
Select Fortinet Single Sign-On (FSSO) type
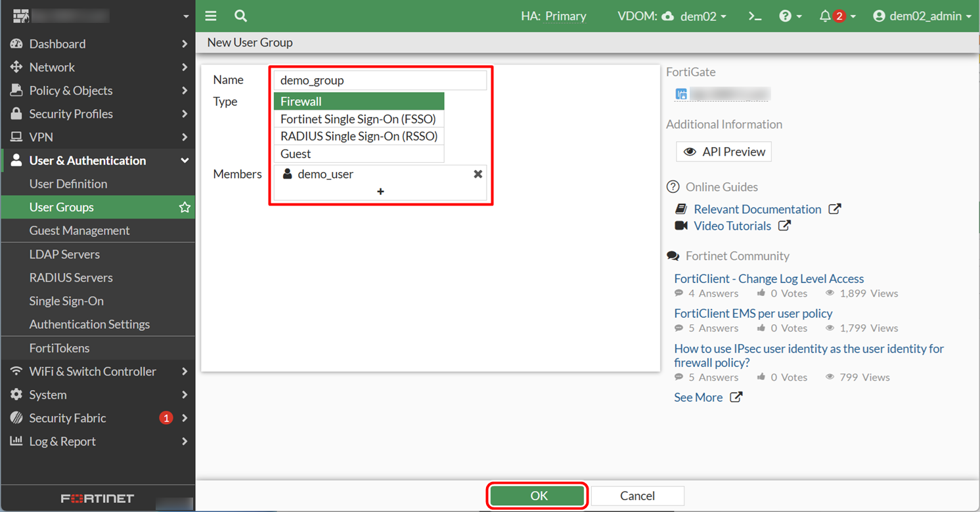[x=359, y=119]
